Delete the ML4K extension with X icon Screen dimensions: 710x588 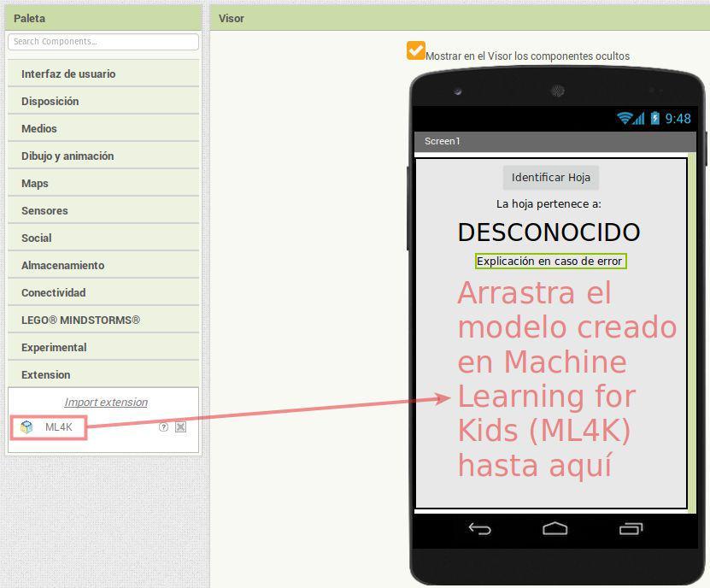(180, 426)
